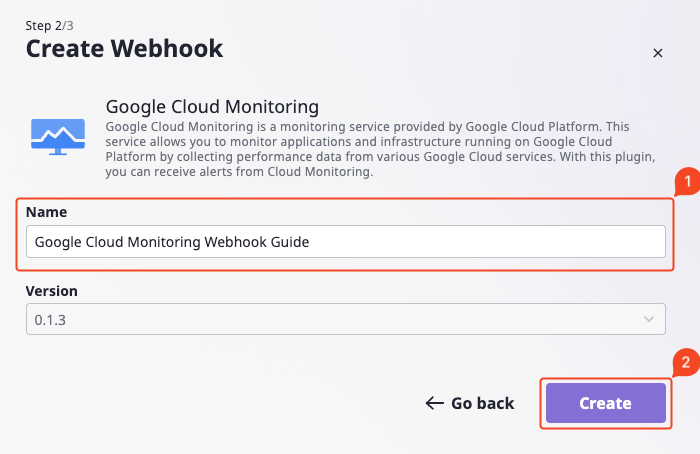
Task: Click the plugin description paragraph text
Action: tap(380, 149)
